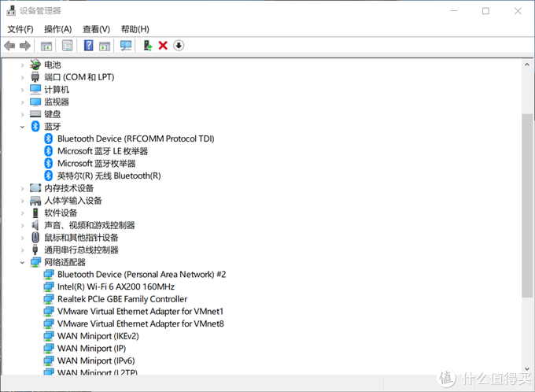Click the 人体学输入设备 icon

(x=35, y=201)
